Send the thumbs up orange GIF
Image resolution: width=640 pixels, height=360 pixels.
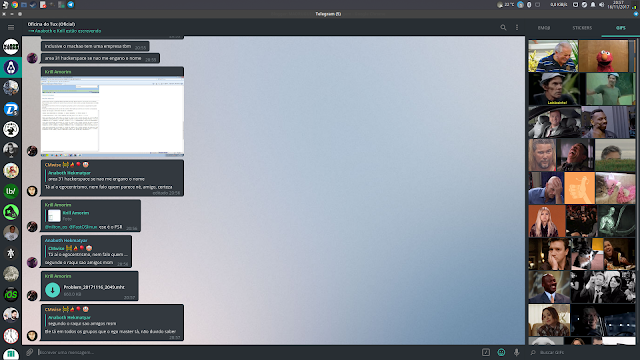pyautogui.click(x=580, y=188)
